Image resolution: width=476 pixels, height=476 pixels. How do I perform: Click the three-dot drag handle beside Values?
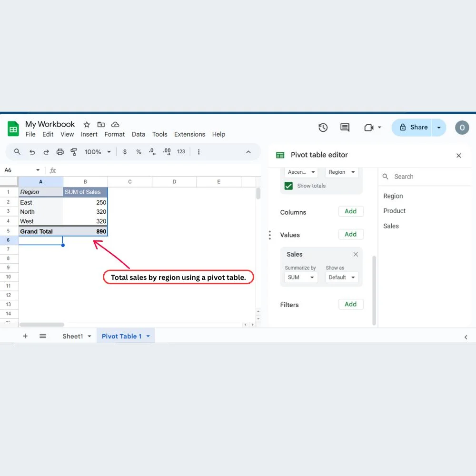coord(269,235)
